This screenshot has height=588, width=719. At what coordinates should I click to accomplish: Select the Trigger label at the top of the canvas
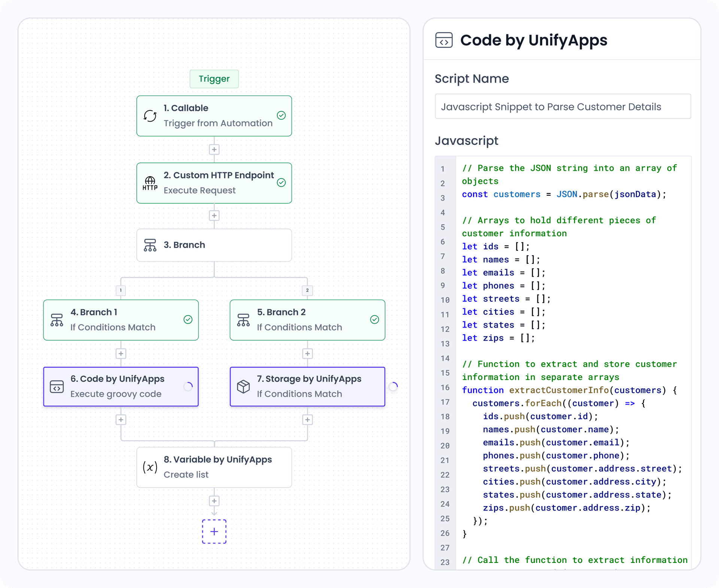[214, 79]
